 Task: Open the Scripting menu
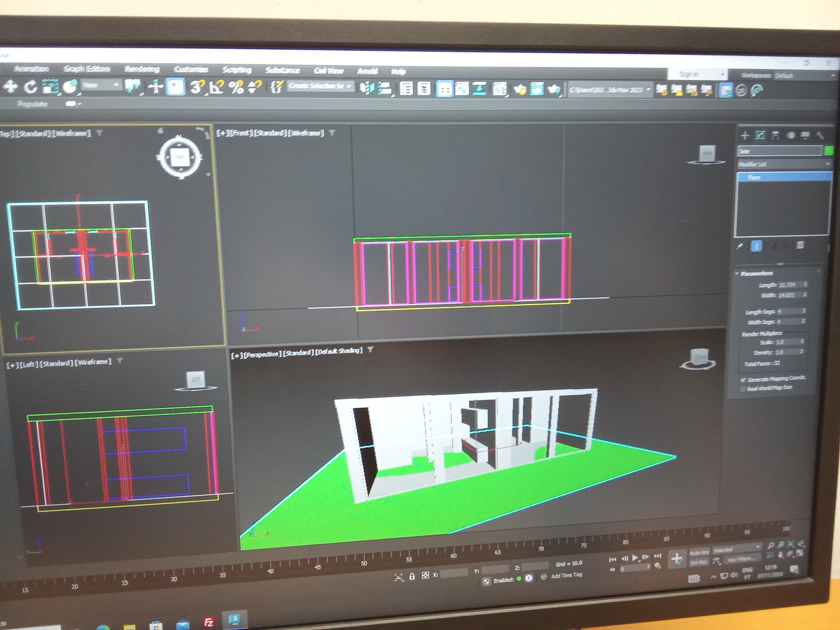click(x=237, y=70)
